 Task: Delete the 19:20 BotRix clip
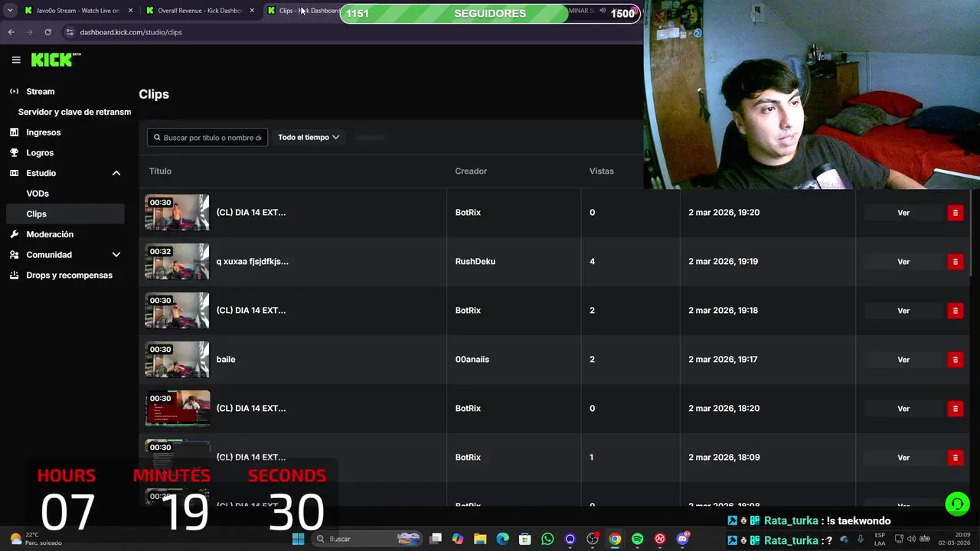pos(955,213)
